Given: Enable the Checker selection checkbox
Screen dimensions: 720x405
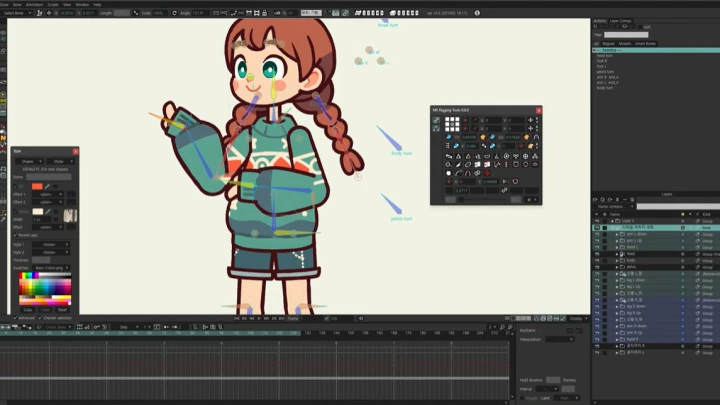Looking at the screenshot, I should [42, 318].
